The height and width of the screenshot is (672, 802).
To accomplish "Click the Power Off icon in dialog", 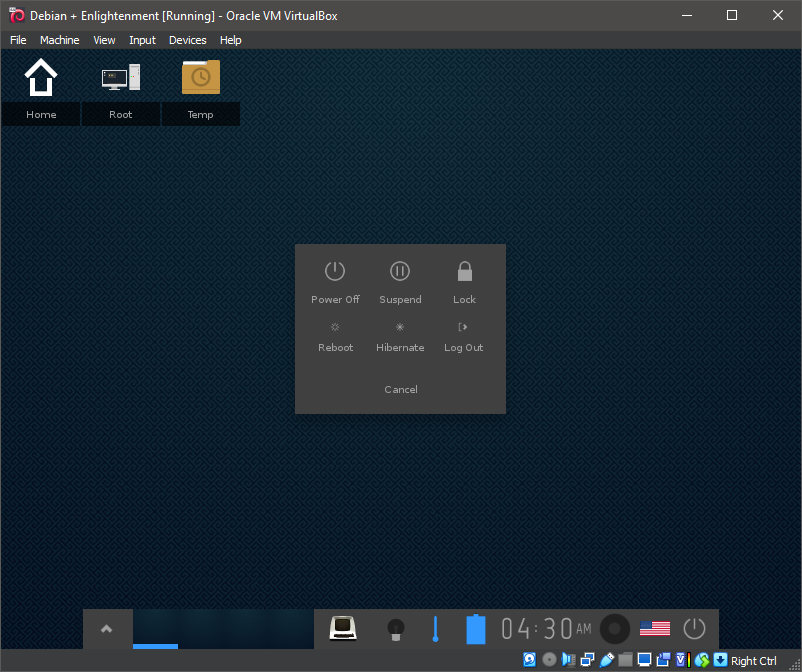I will point(335,272).
